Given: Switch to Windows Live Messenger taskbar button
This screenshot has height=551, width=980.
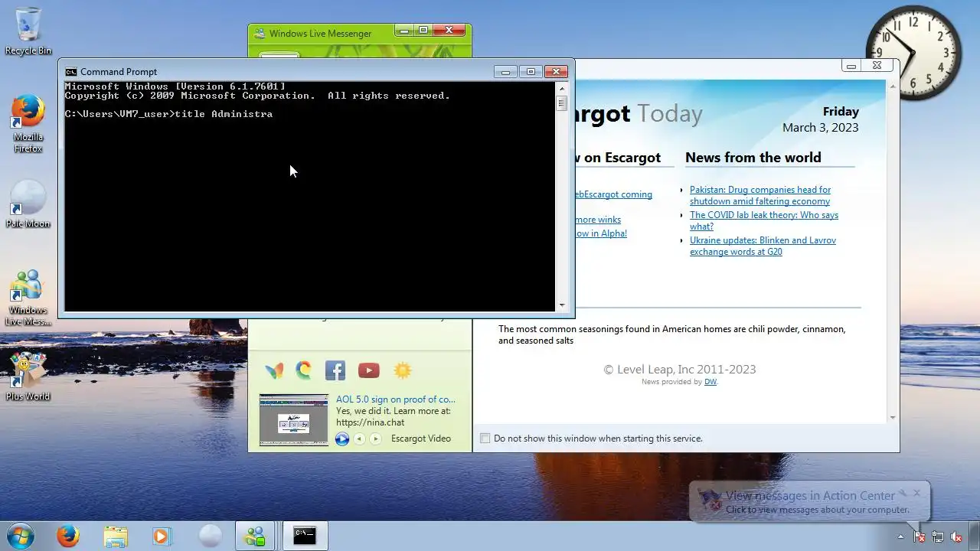Looking at the screenshot, I should pyautogui.click(x=255, y=536).
